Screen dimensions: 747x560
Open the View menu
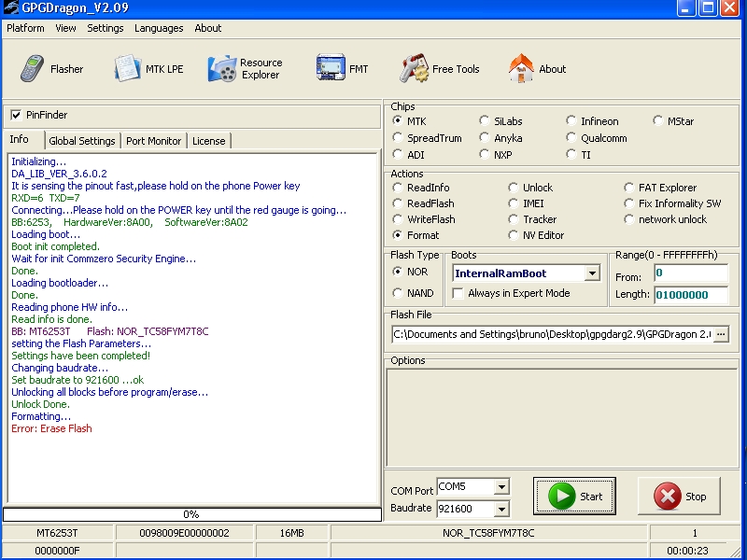(x=65, y=28)
